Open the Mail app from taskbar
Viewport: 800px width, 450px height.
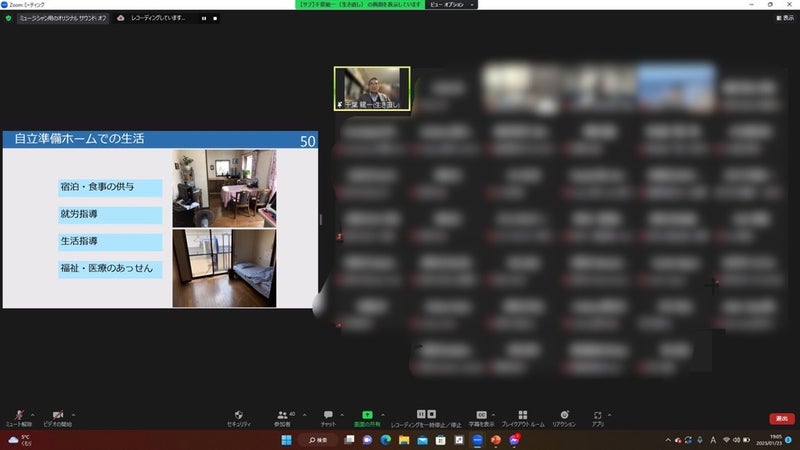pyautogui.click(x=422, y=440)
